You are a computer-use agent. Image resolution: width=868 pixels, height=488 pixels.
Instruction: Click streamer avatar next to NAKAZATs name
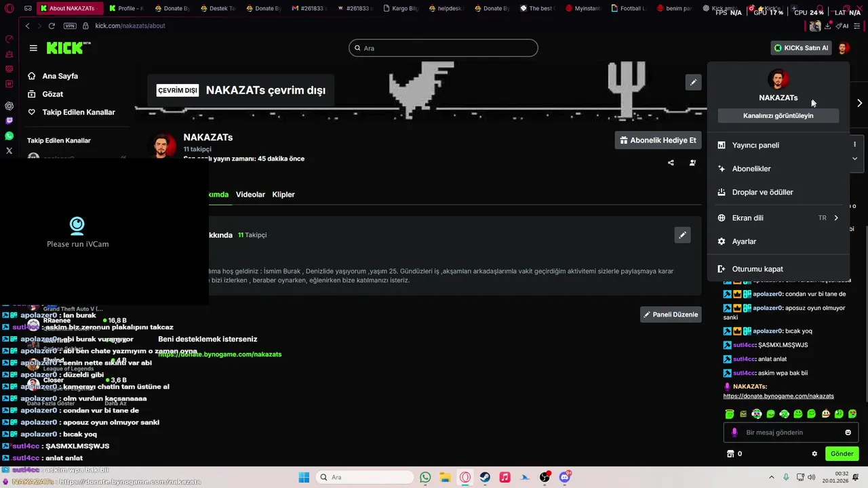click(161, 145)
